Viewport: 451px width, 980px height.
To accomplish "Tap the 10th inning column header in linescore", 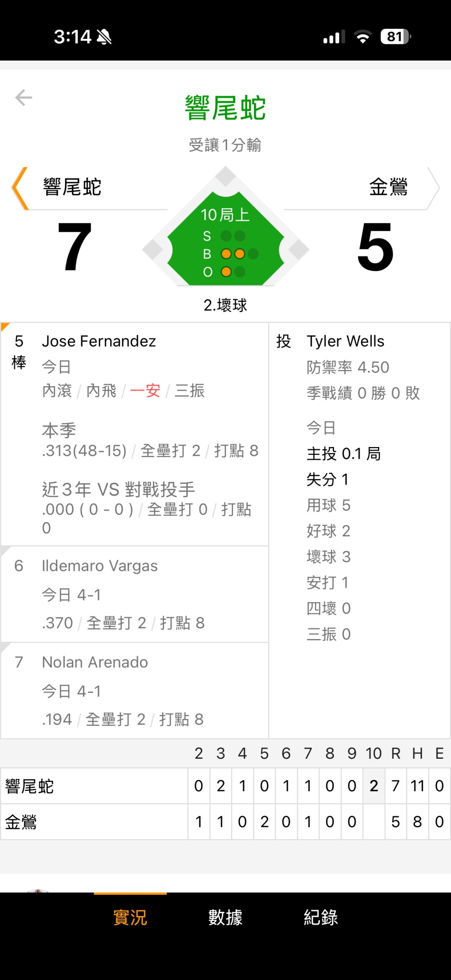I will (374, 753).
